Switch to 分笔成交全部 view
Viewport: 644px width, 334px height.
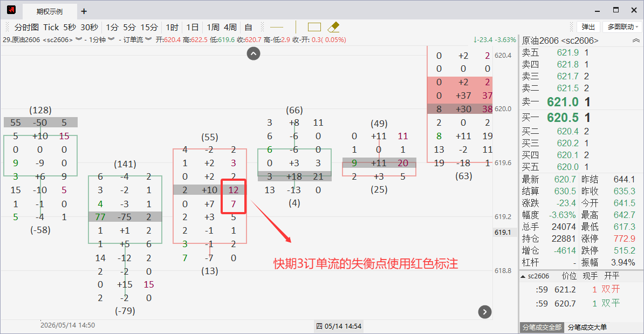(x=542, y=328)
